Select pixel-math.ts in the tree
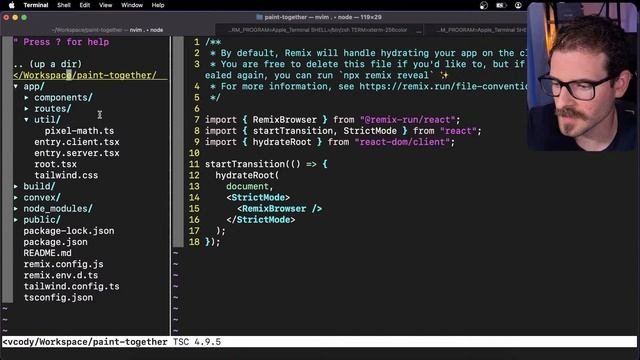640x360 pixels. click(x=79, y=131)
